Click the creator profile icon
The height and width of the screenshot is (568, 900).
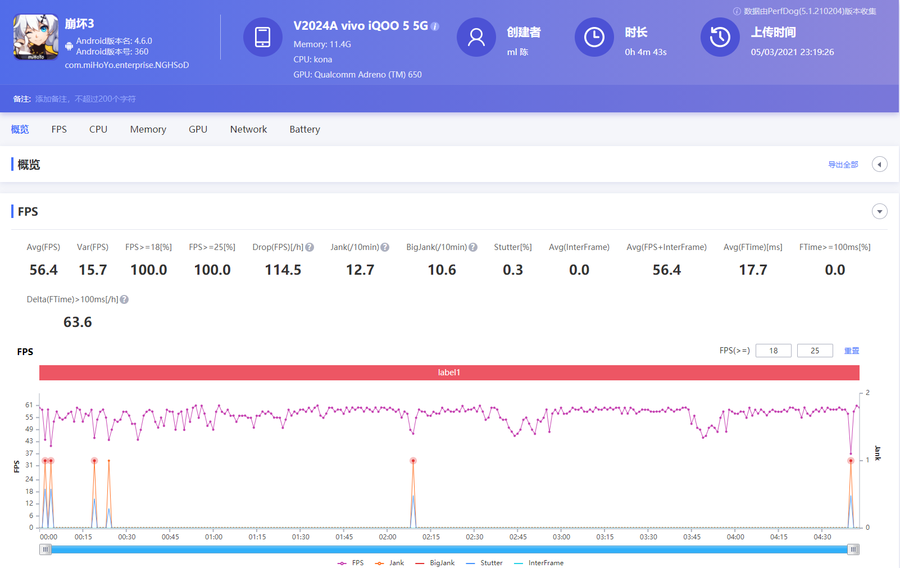[x=476, y=37]
